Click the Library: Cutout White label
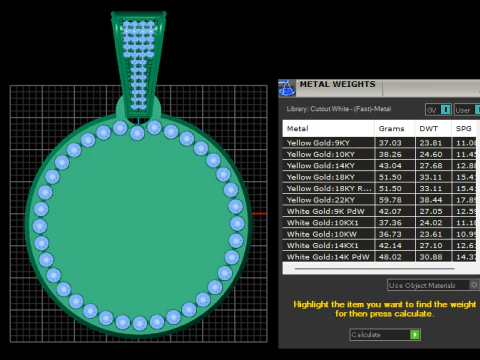The height and width of the screenshot is (360, 480). (x=339, y=109)
